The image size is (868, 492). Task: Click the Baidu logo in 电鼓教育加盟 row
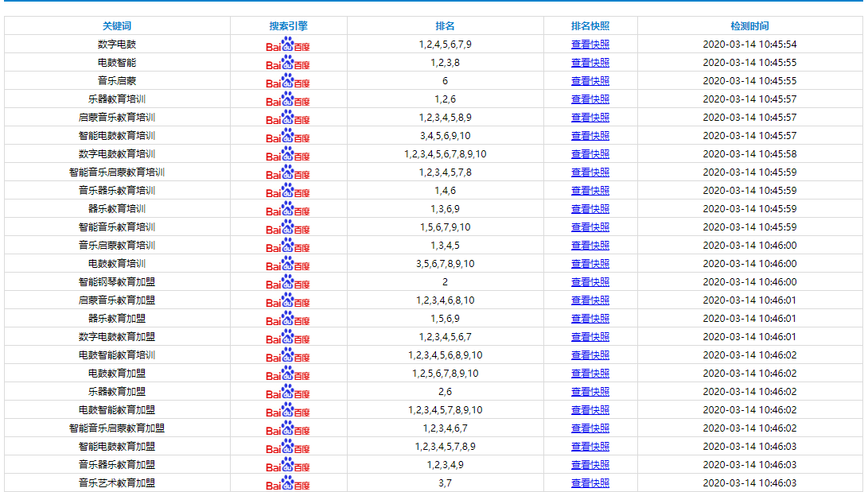tap(288, 373)
